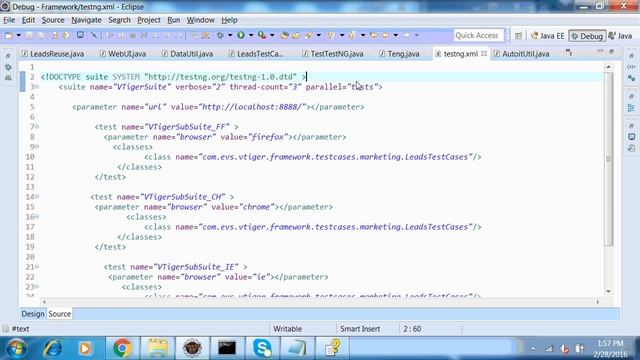Click the Resume debug icon
Screen dimensions: 640x360
[109, 36]
